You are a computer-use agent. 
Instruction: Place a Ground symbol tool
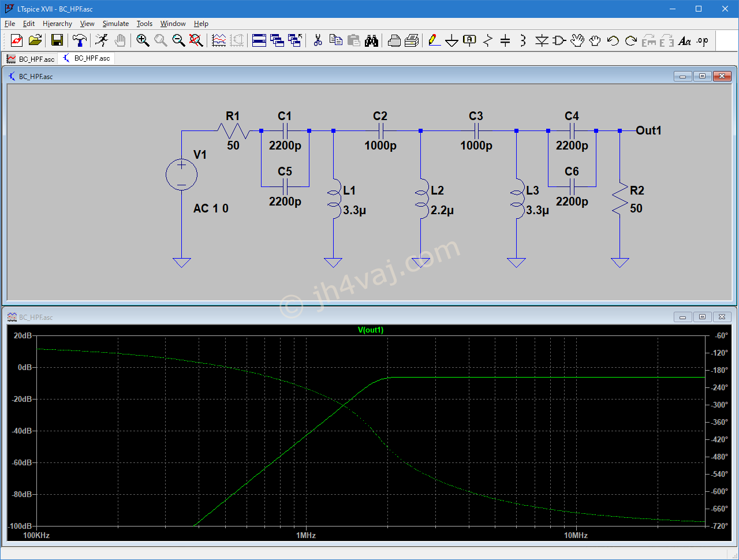(452, 40)
